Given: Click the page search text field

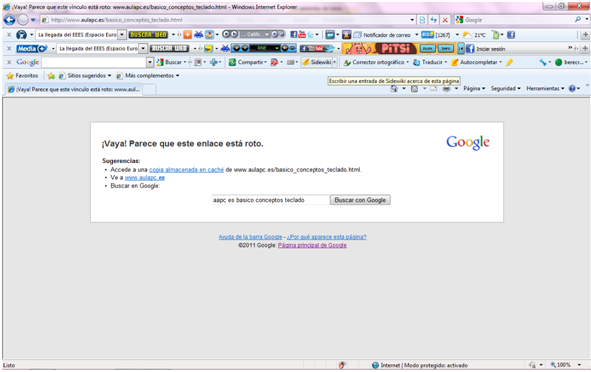Looking at the screenshot, I should (271, 200).
